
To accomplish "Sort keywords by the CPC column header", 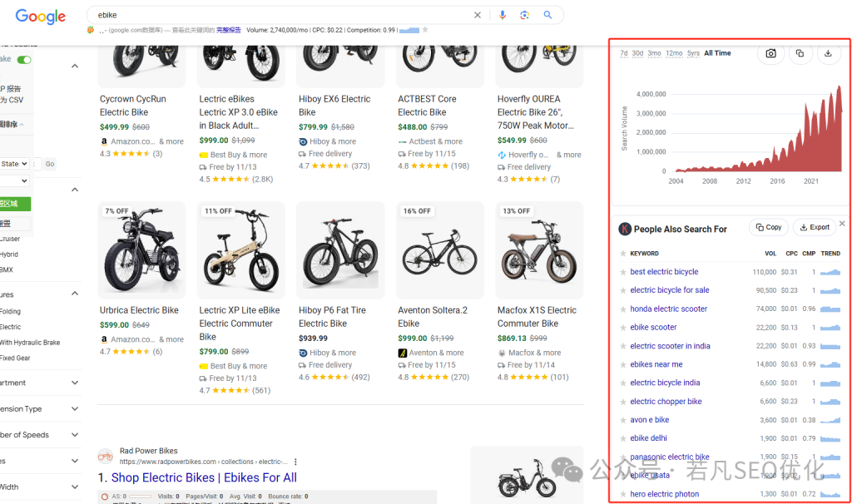I will [x=791, y=254].
